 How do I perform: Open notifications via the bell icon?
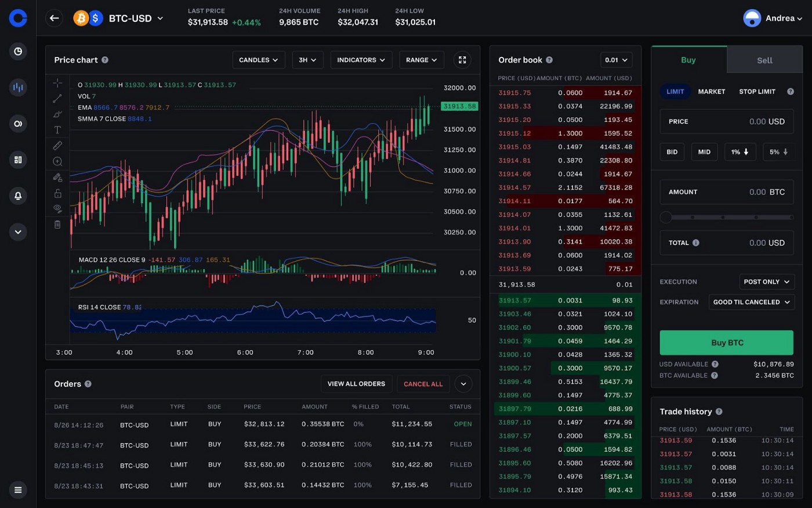pyautogui.click(x=17, y=196)
